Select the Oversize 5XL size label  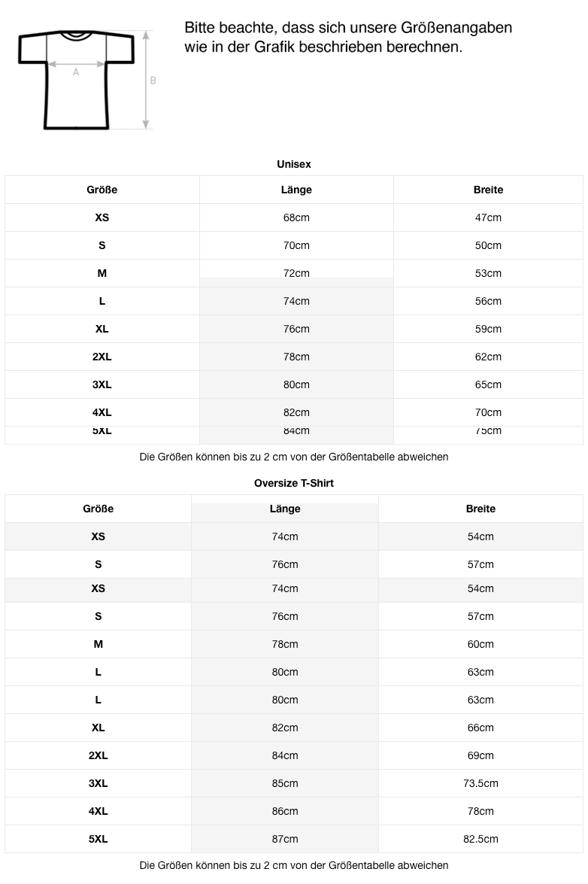pos(98,839)
